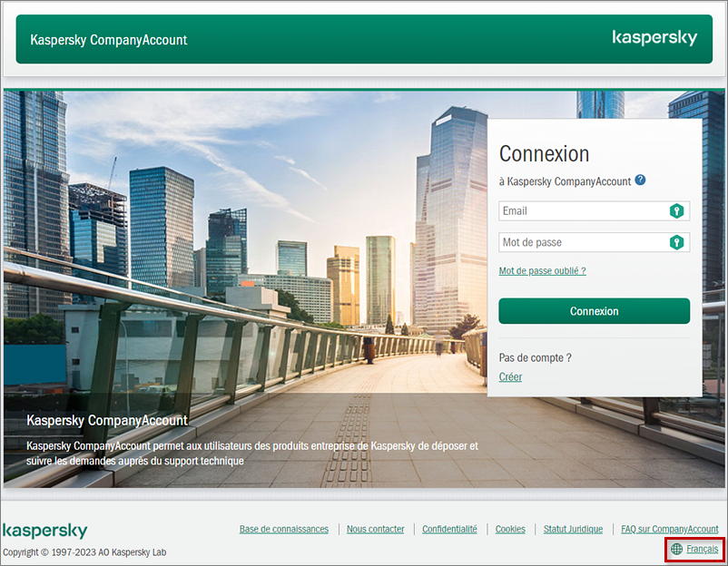Click Kaspersky CompanyAccount header title
The height and width of the screenshot is (566, 728).
click(109, 40)
